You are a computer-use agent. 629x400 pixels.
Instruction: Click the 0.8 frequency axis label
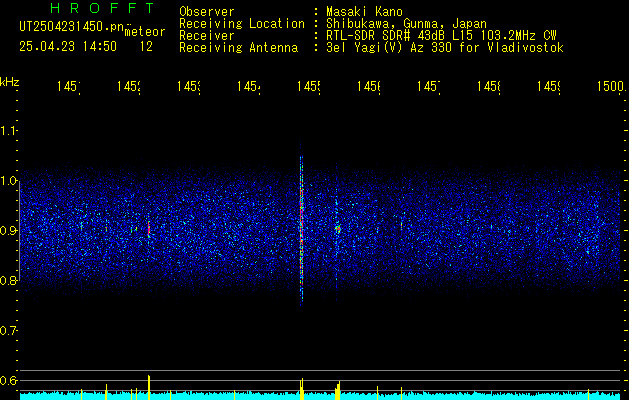tap(8, 281)
